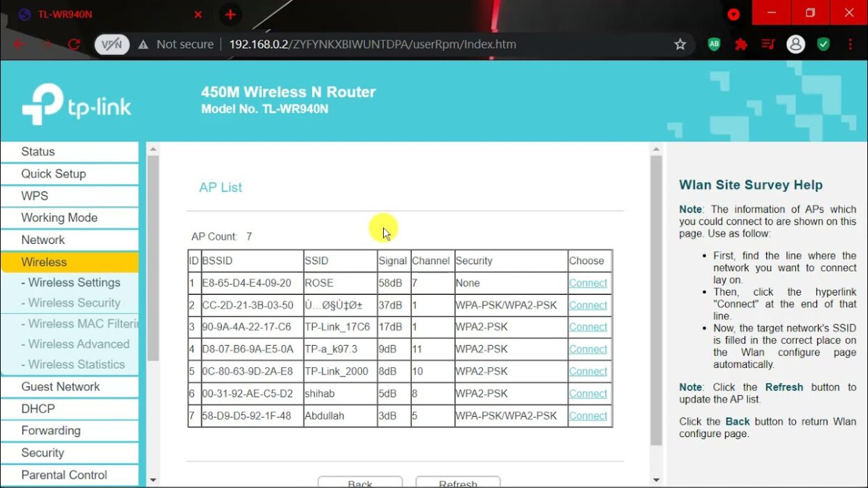Open the browser three-dot menu
868x488 pixels.
[x=850, y=44]
